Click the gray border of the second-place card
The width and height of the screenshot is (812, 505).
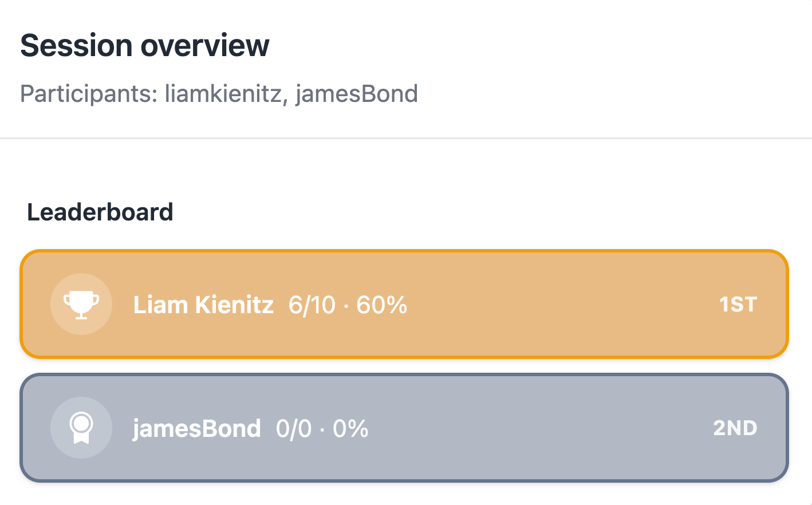click(x=404, y=375)
